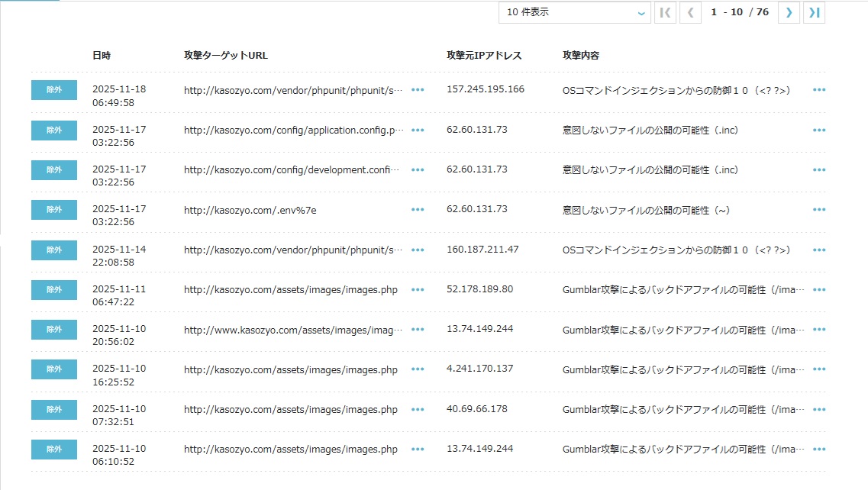Exclude the application.config entry via 除外

pos(54,131)
